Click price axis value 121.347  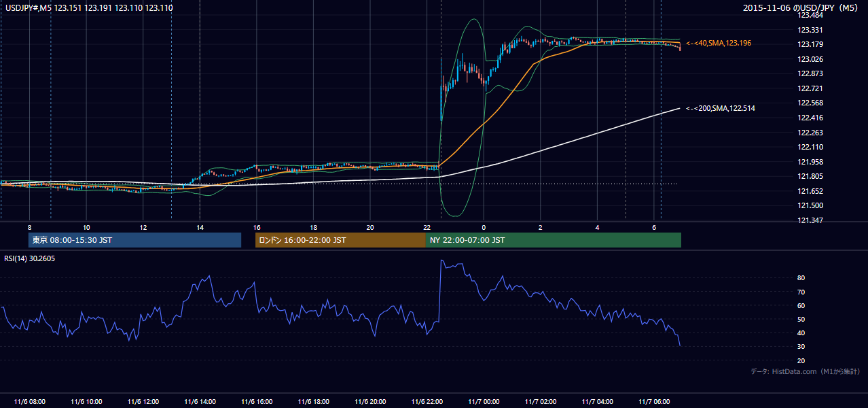tap(810, 220)
